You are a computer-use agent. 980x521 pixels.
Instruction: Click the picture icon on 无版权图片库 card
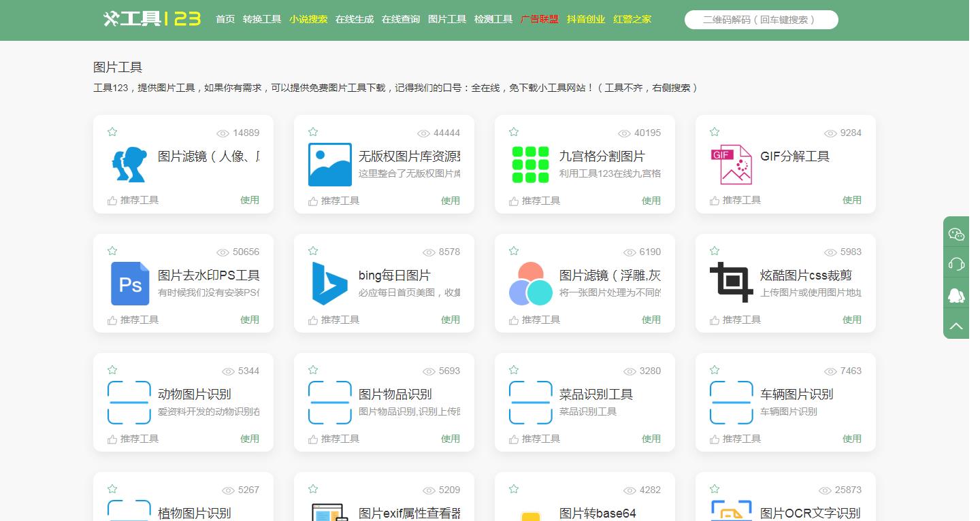tap(329, 164)
